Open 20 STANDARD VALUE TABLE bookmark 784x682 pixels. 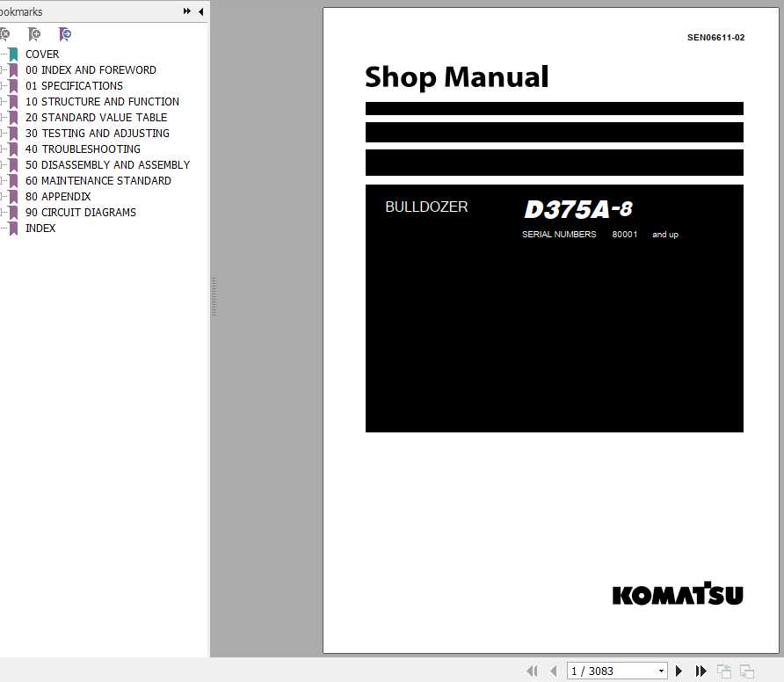point(97,117)
